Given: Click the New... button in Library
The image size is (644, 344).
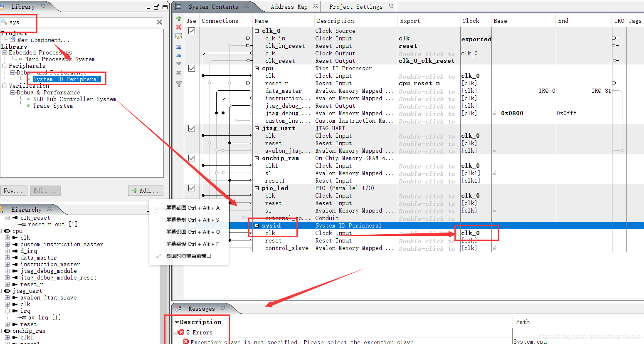Looking at the screenshot, I should [x=14, y=191].
